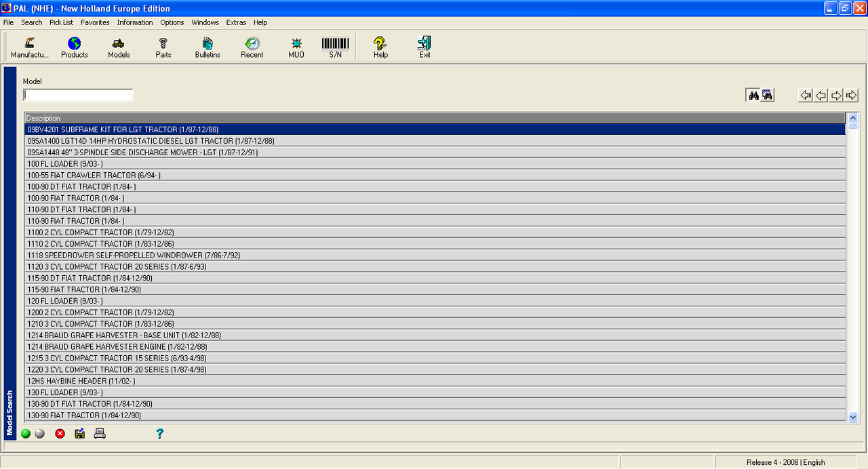The image size is (868, 469).
Task: Select the binoculars search mode button
Action: 753,96
